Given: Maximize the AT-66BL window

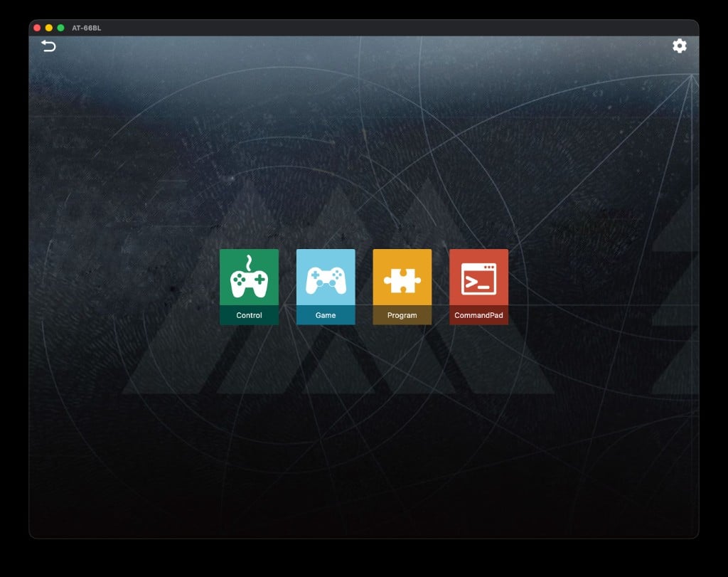Looking at the screenshot, I should 60,28.
